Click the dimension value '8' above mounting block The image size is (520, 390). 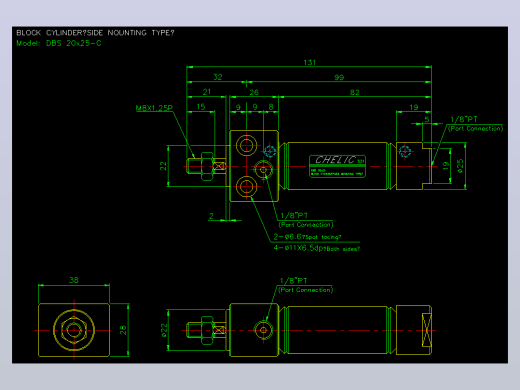pos(271,107)
